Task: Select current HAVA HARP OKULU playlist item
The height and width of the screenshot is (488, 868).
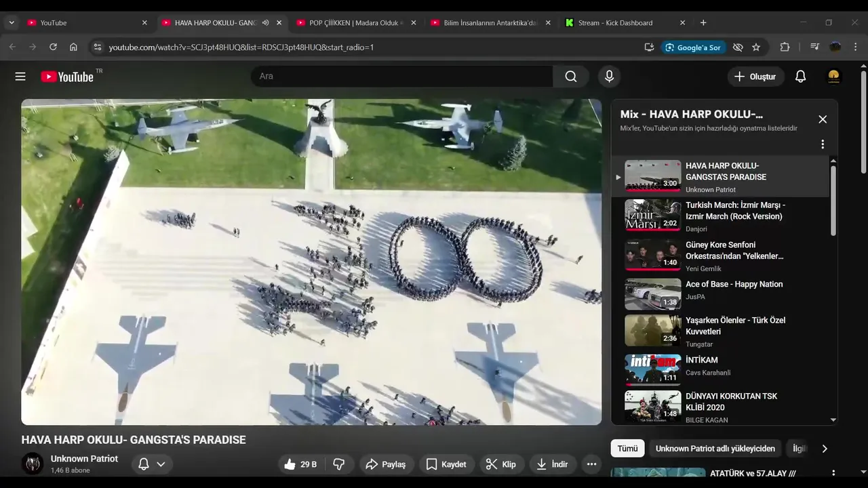Action: coord(720,177)
